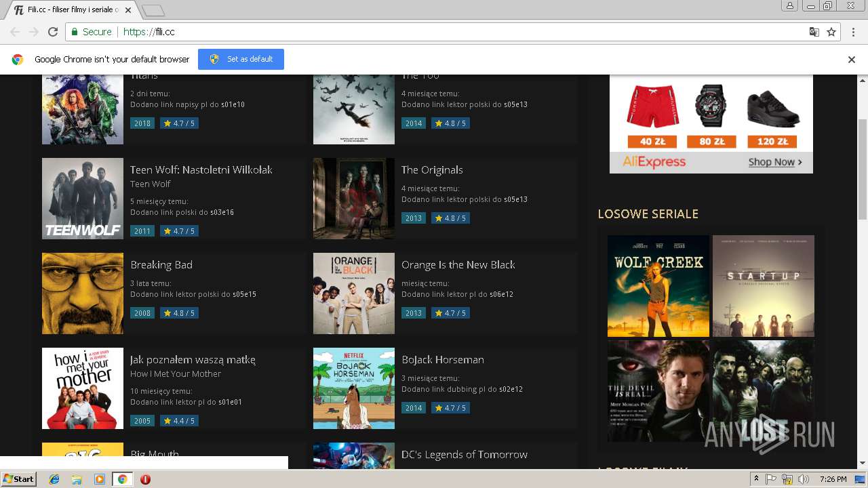
Task: Click the 2018 year tag for Titans
Action: pyautogui.click(x=142, y=123)
